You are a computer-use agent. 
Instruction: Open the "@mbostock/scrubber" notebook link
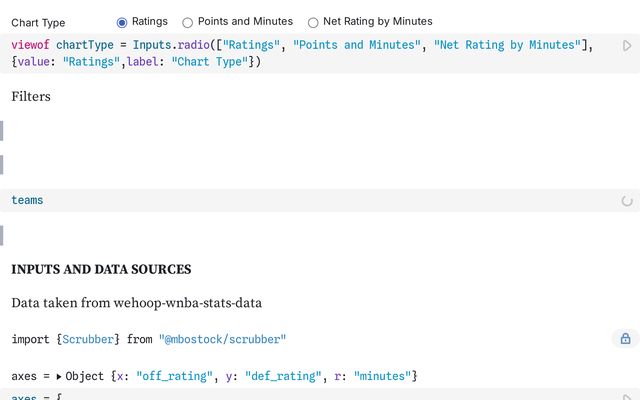pos(222,339)
